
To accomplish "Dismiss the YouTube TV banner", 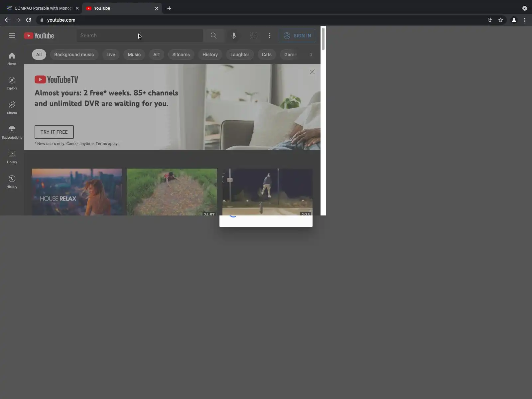I will coord(312,72).
